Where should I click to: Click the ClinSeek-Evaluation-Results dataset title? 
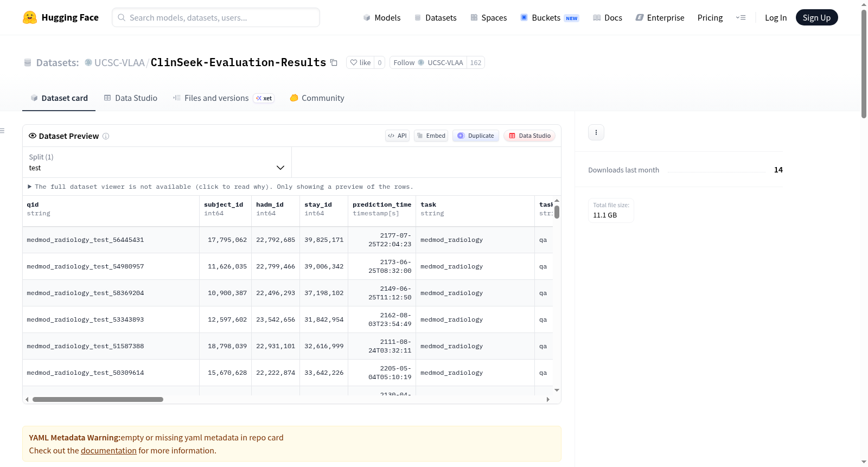(239, 62)
